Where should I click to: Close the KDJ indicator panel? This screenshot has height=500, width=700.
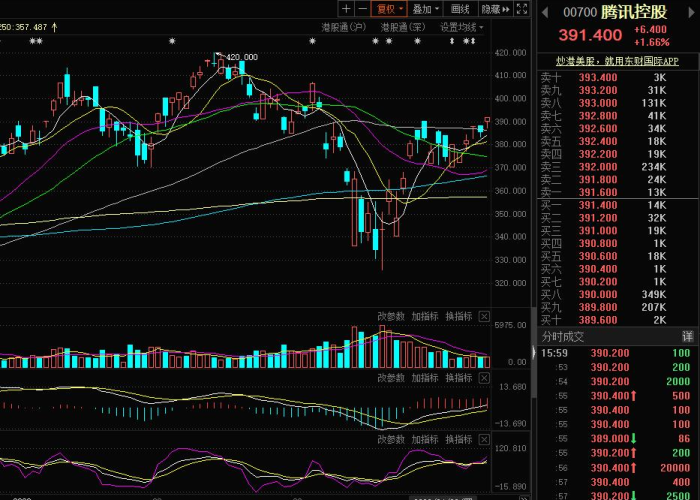(484, 440)
